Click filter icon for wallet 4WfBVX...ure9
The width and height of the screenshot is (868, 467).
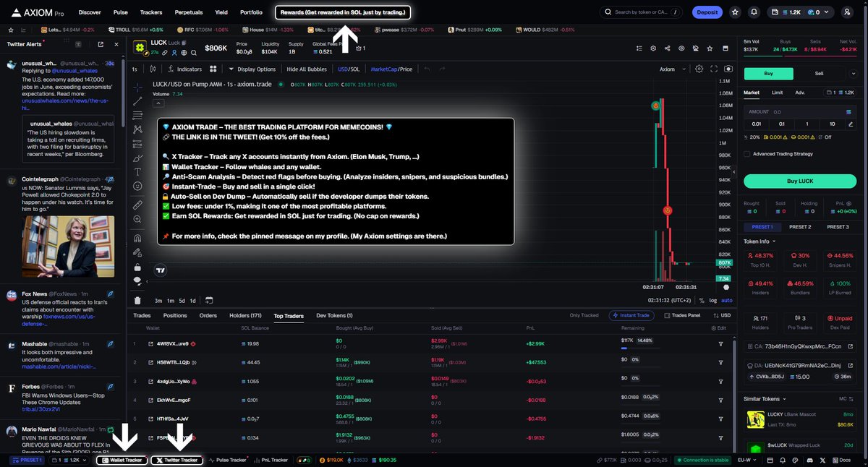point(720,344)
